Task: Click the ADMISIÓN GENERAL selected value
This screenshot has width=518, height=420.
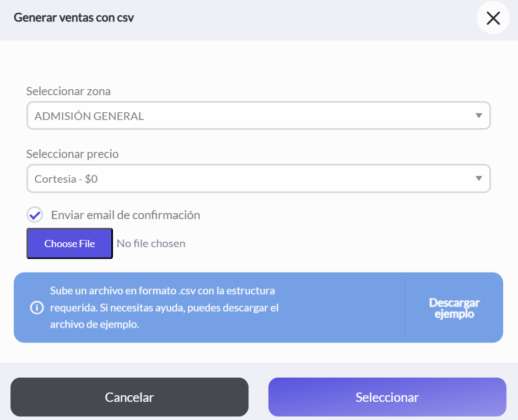Action: [x=89, y=116]
